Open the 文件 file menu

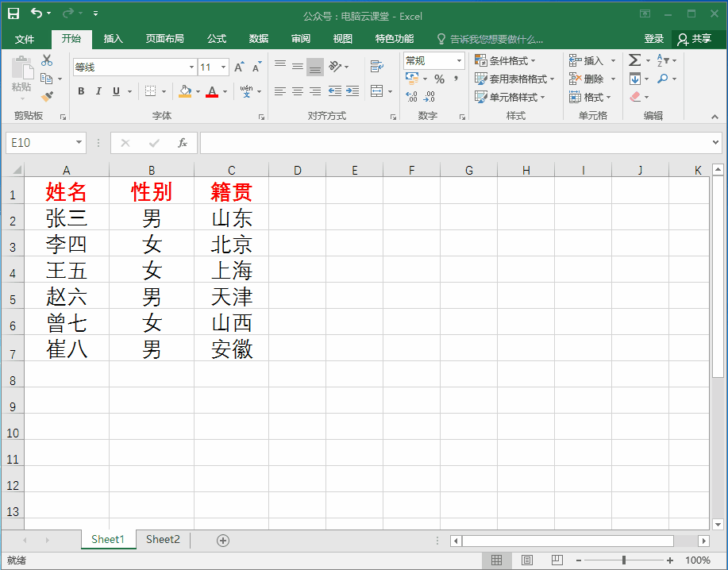coord(25,39)
